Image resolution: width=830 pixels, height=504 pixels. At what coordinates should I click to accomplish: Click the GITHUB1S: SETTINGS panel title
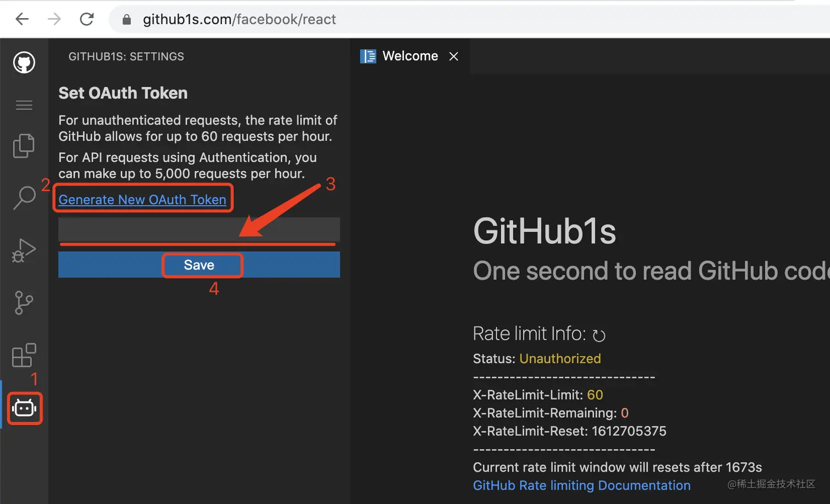click(x=126, y=57)
